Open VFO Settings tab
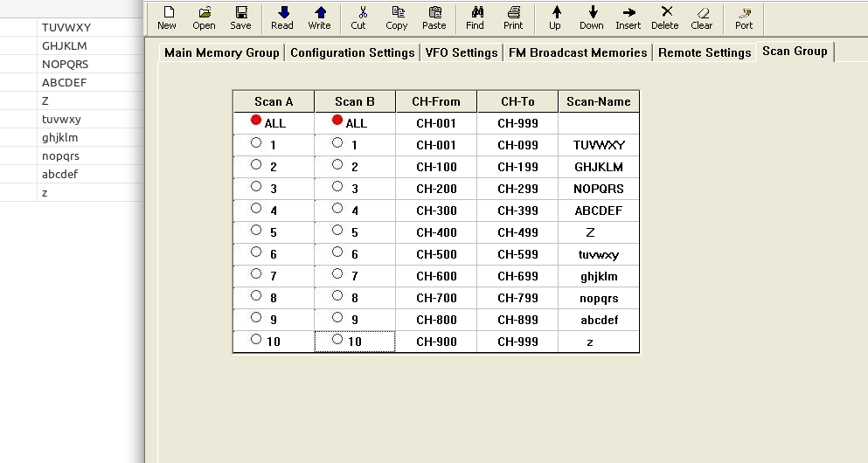Screen dimensions: 868x463 [462, 52]
